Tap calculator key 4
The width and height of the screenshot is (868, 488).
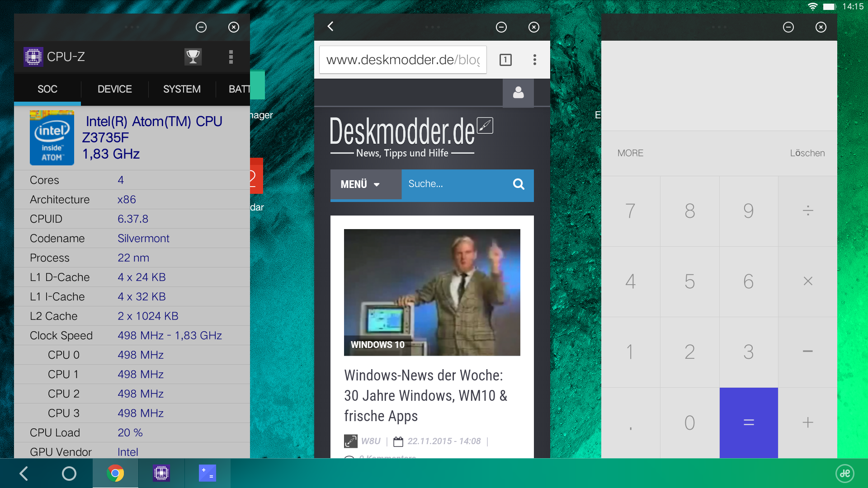(x=630, y=282)
